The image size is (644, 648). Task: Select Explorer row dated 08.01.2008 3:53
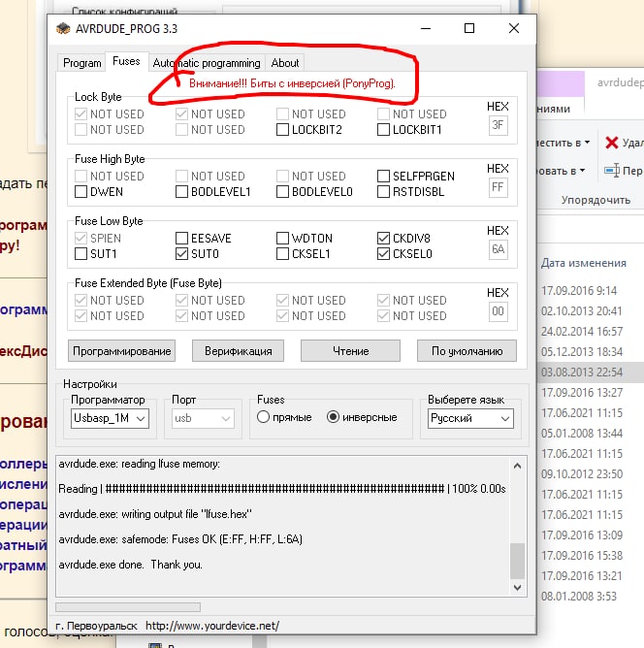pos(579,596)
